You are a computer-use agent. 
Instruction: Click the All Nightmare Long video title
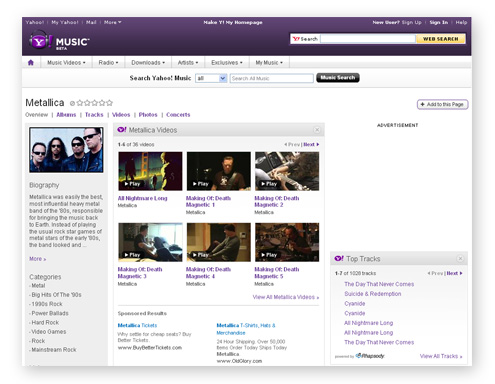(142, 198)
